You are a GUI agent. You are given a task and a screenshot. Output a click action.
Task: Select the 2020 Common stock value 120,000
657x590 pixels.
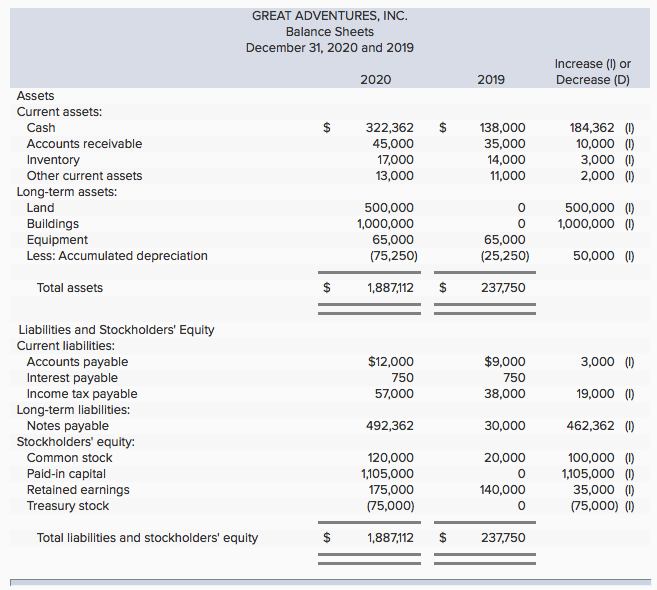[x=391, y=458]
